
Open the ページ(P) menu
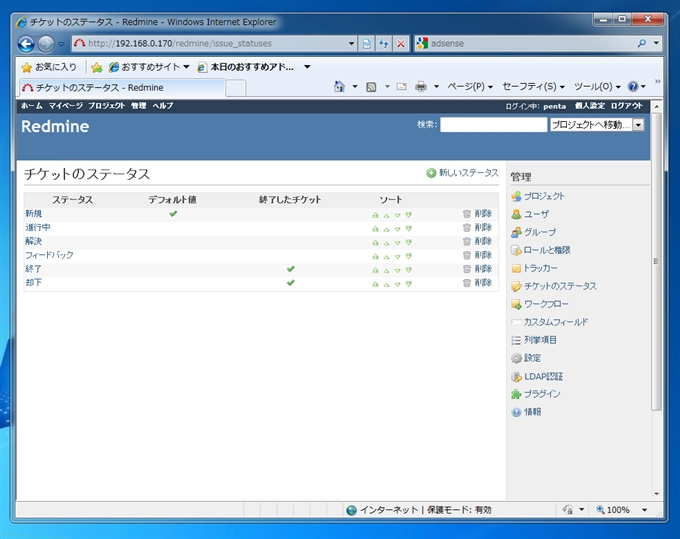point(470,87)
